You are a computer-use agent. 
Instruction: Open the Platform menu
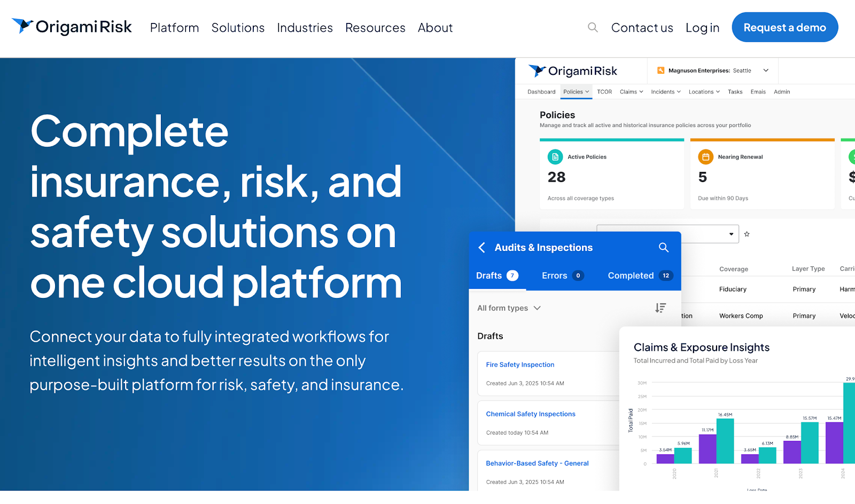tap(174, 28)
